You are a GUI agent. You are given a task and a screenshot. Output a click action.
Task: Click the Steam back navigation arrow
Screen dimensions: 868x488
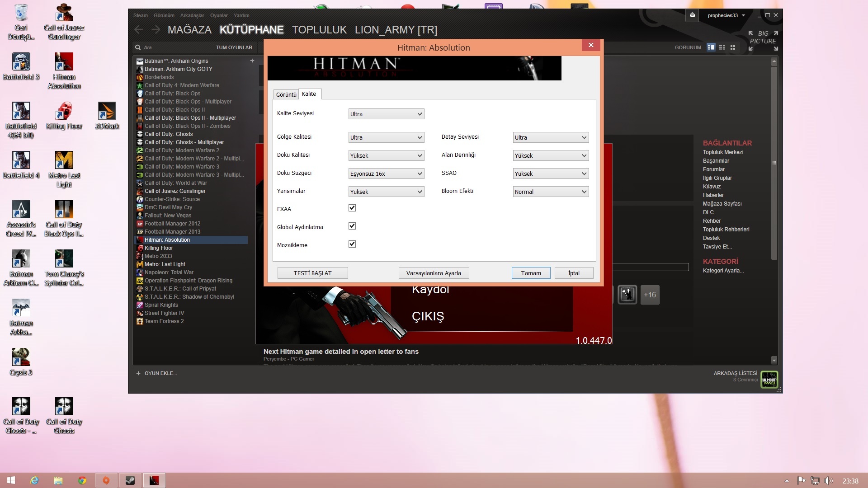point(139,30)
